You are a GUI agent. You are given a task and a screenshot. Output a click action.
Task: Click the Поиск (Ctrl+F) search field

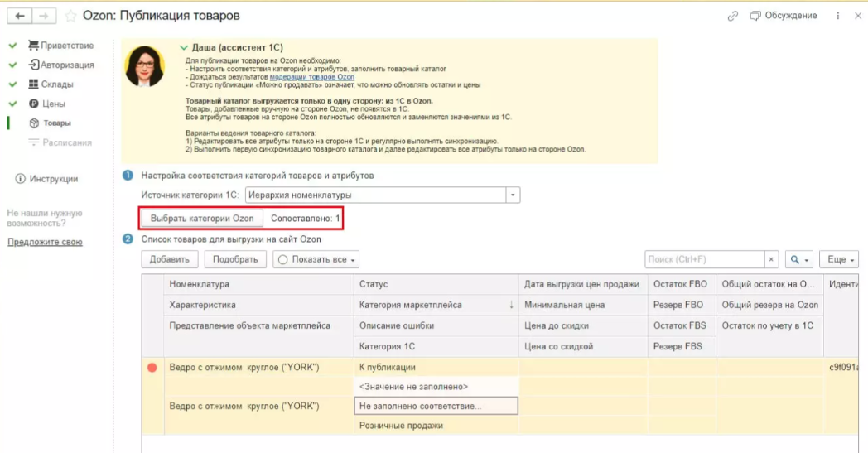[705, 259]
